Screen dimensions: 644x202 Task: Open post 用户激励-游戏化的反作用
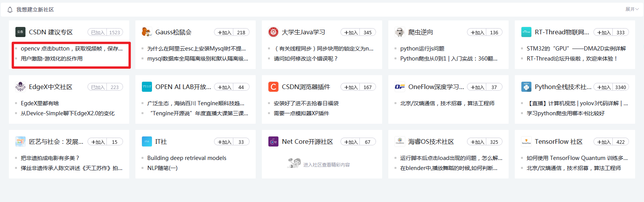(52, 59)
